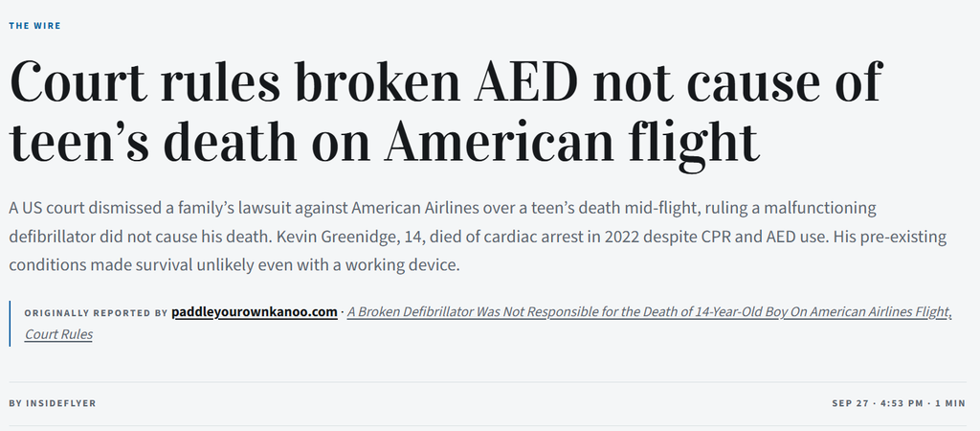
Task: Click the 1 MIN read time label
Action: tap(950, 403)
